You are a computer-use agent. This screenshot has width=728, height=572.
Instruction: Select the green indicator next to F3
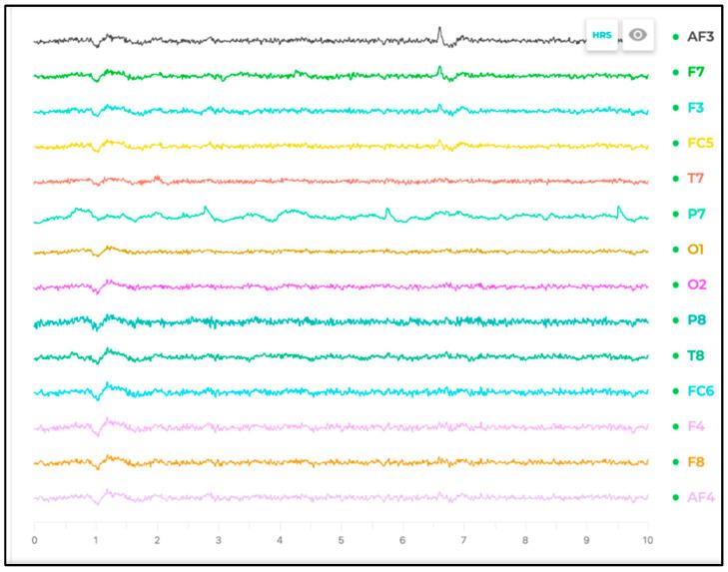click(676, 108)
